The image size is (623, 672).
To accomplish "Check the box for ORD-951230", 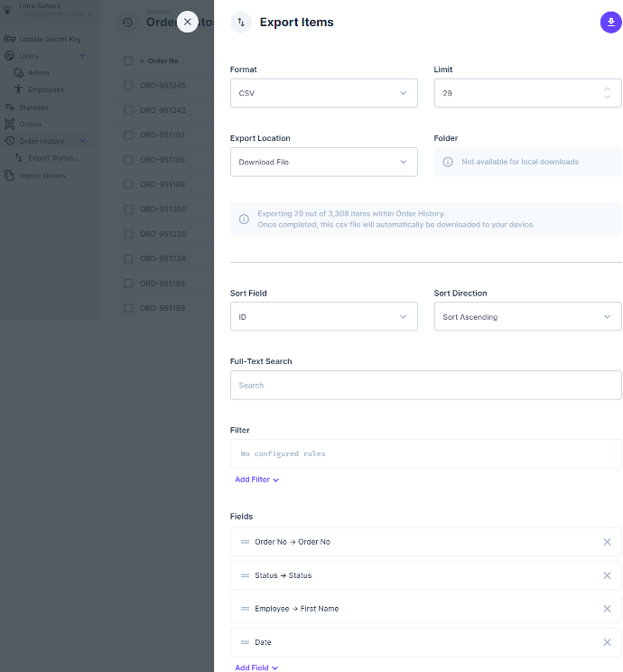I will (x=128, y=234).
